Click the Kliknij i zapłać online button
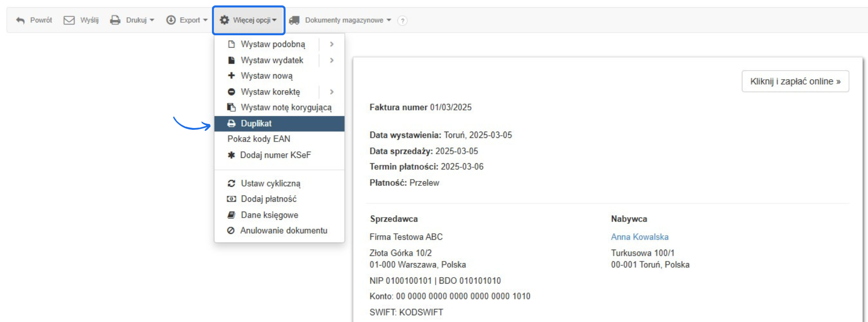Image resolution: width=868 pixels, height=322 pixels. pyautogui.click(x=795, y=81)
